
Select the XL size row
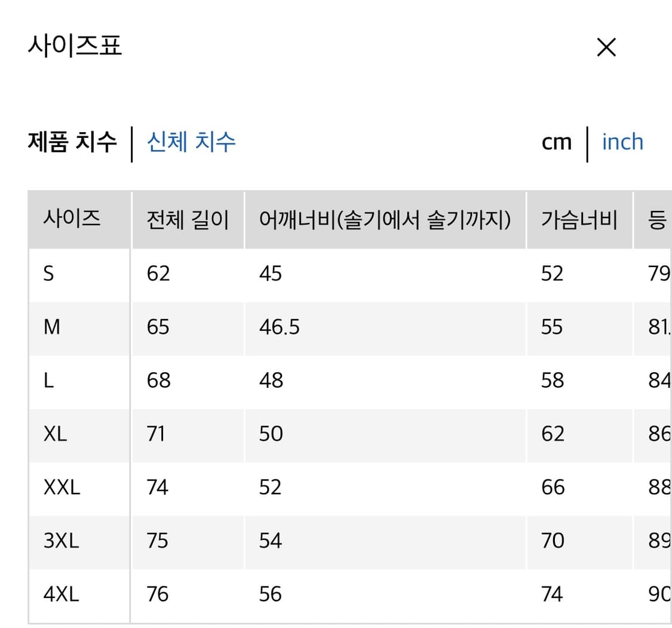(56, 434)
